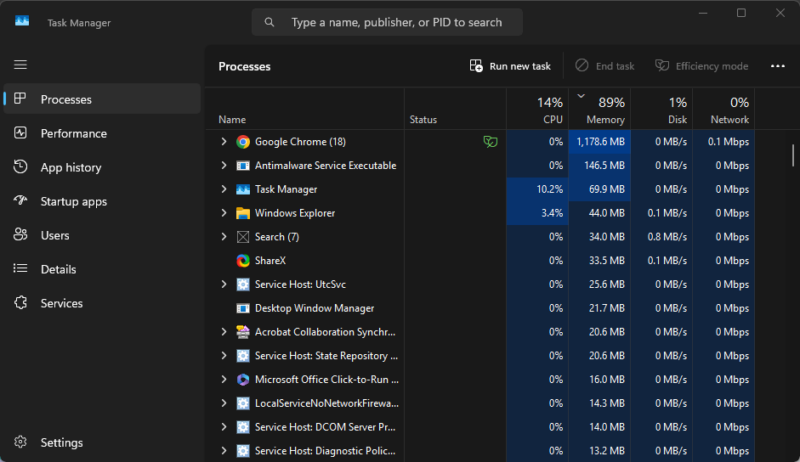This screenshot has height=462, width=800.
Task: Click the Task Manager app icon in title bar
Action: 22,21
